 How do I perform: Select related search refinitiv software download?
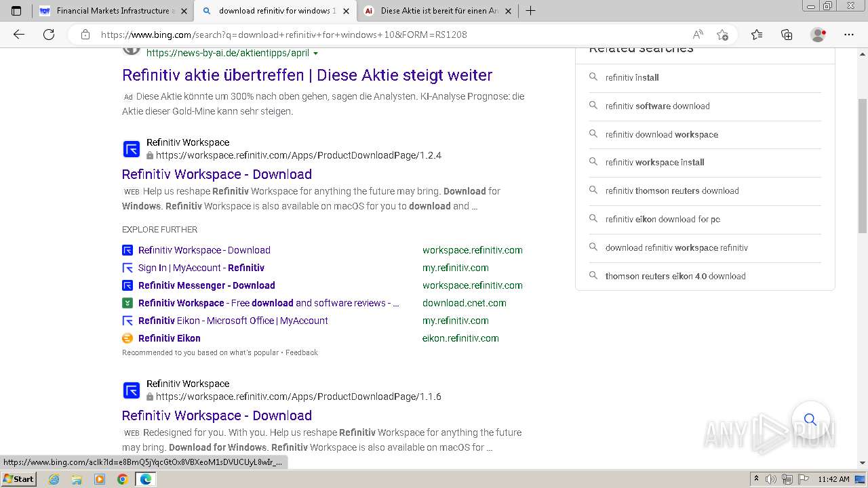(x=658, y=106)
